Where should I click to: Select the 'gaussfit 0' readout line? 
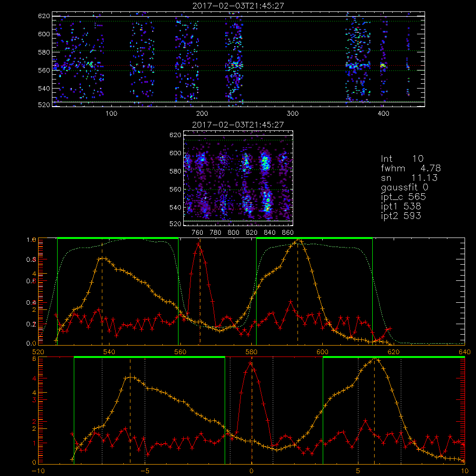pyautogui.click(x=405, y=187)
